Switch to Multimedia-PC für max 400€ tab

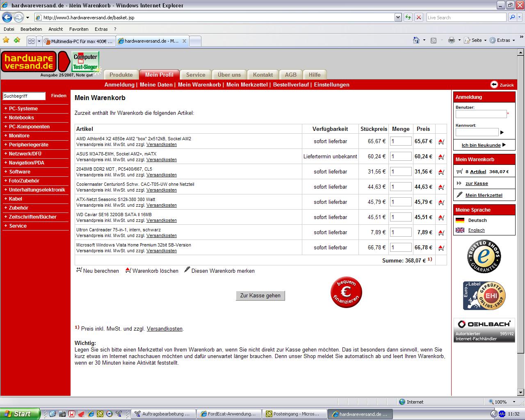[78, 41]
